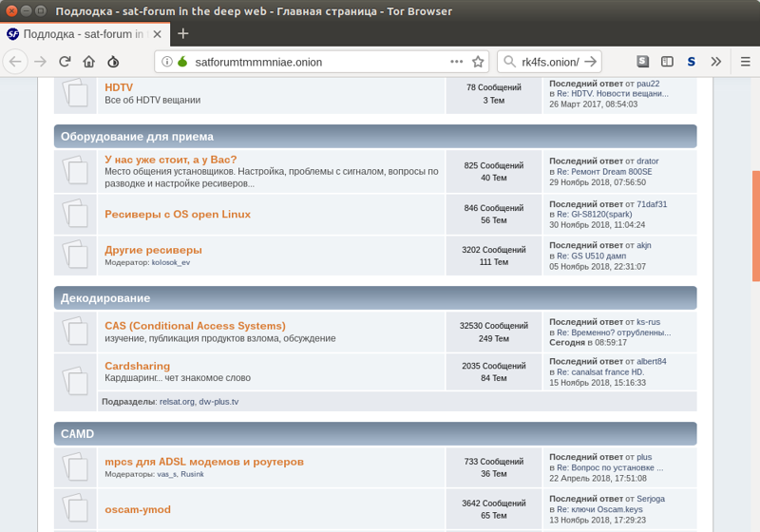
Task: Select the Подподка sat-forum tab
Action: (x=84, y=33)
